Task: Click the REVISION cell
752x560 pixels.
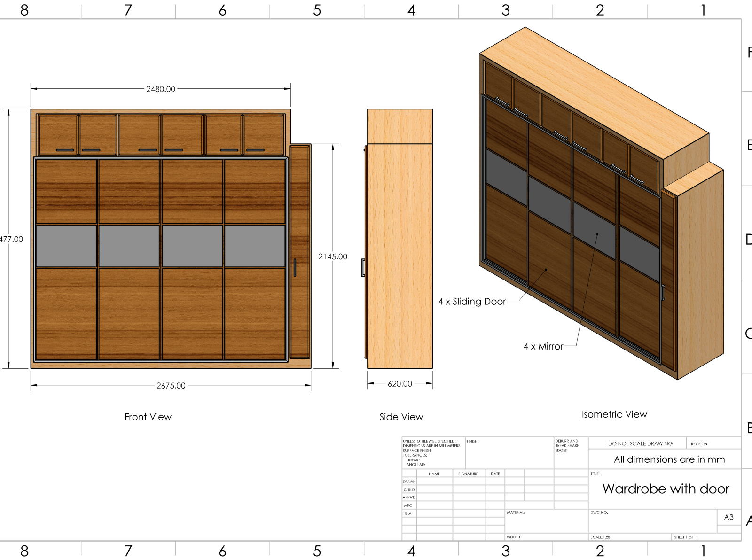Action: click(x=699, y=443)
